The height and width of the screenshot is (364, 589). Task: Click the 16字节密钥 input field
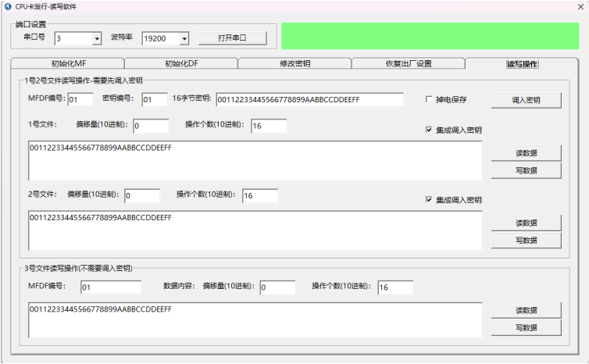coord(309,99)
